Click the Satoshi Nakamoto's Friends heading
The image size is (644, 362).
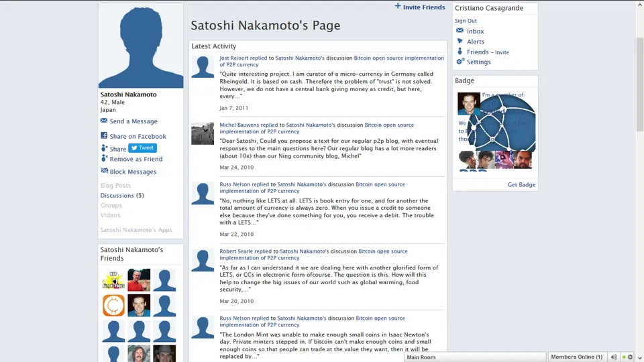[131, 254]
